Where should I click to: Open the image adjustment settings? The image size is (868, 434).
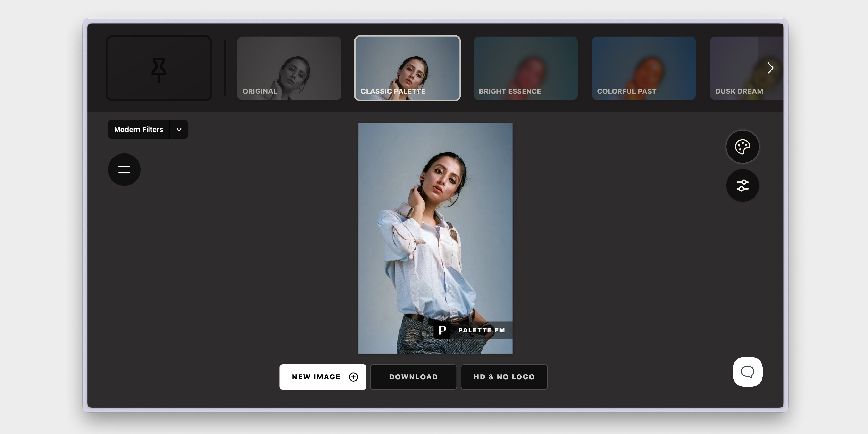pos(743,185)
